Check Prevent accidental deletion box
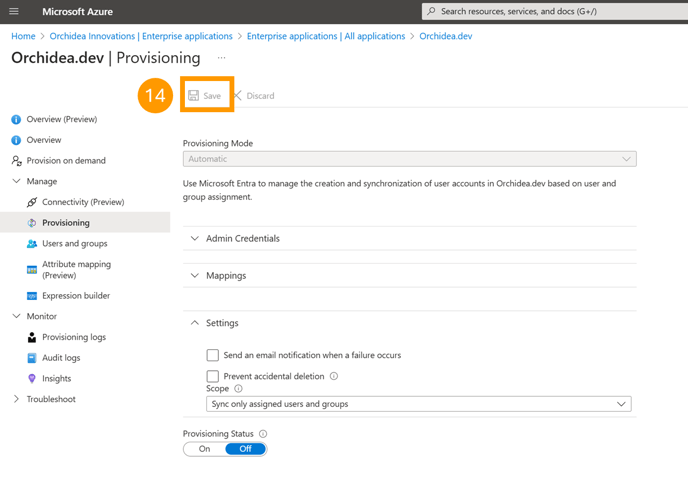The image size is (688, 497). (213, 376)
